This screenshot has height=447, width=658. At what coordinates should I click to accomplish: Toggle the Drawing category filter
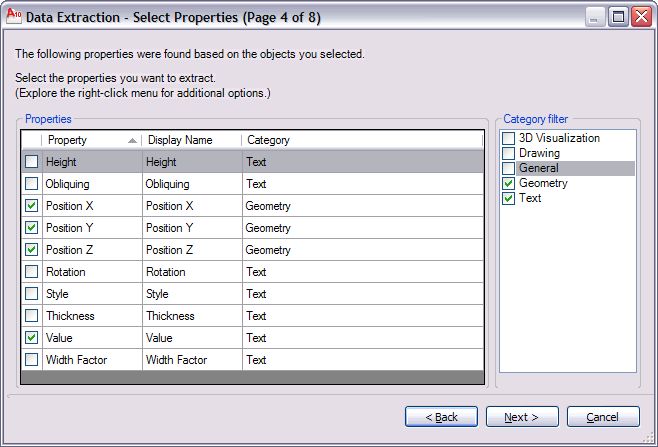[509, 153]
